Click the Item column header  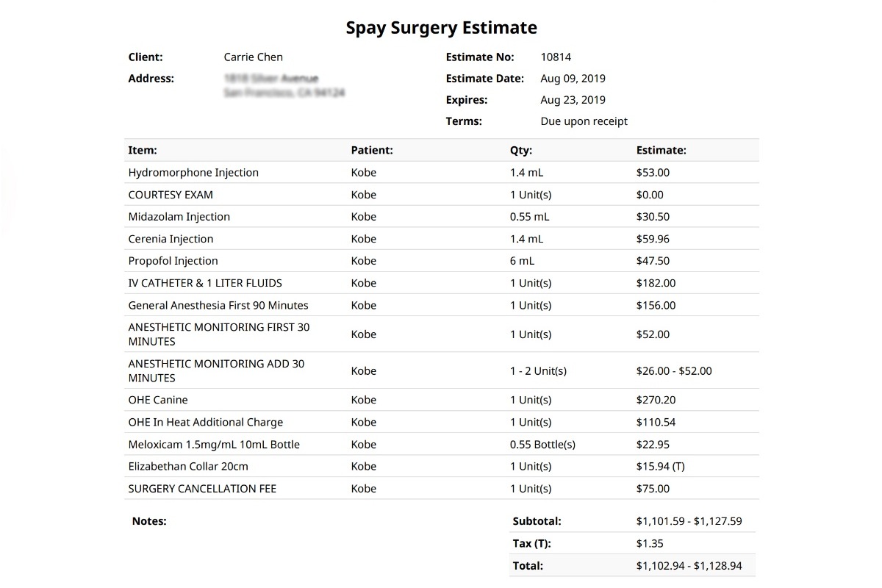[x=143, y=150]
